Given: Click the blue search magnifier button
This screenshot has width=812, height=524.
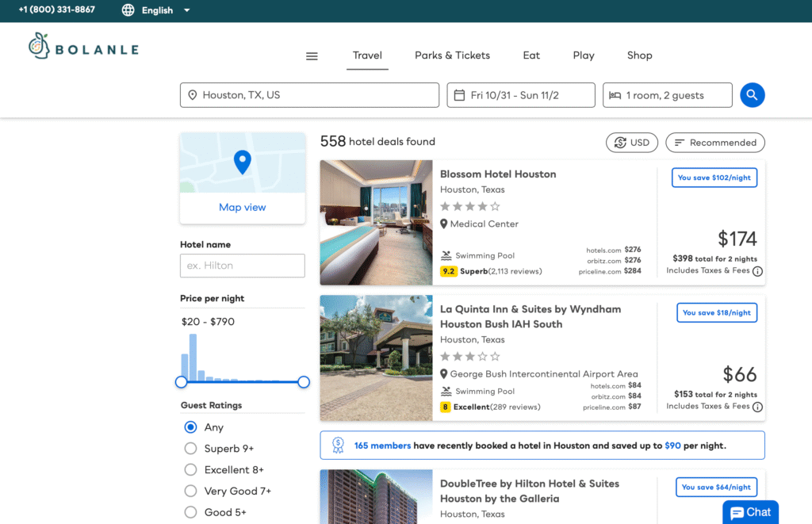Looking at the screenshot, I should coord(752,95).
